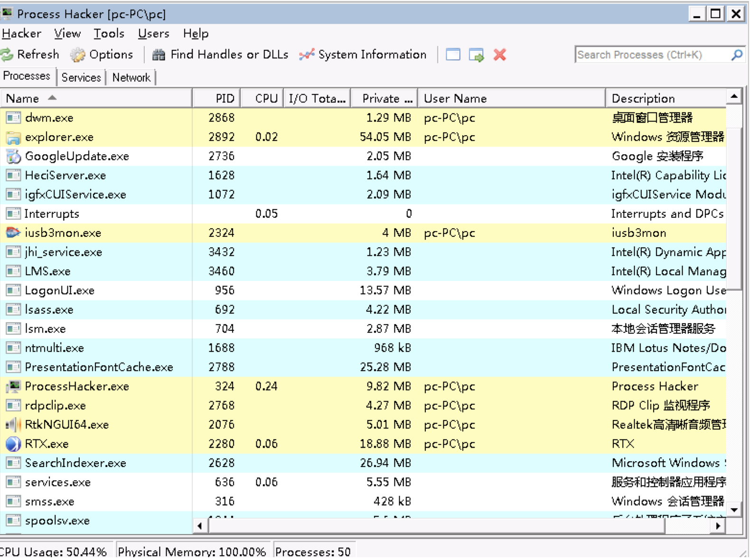Select the lsm.exe process row
The width and height of the screenshot is (750, 560).
point(364,329)
